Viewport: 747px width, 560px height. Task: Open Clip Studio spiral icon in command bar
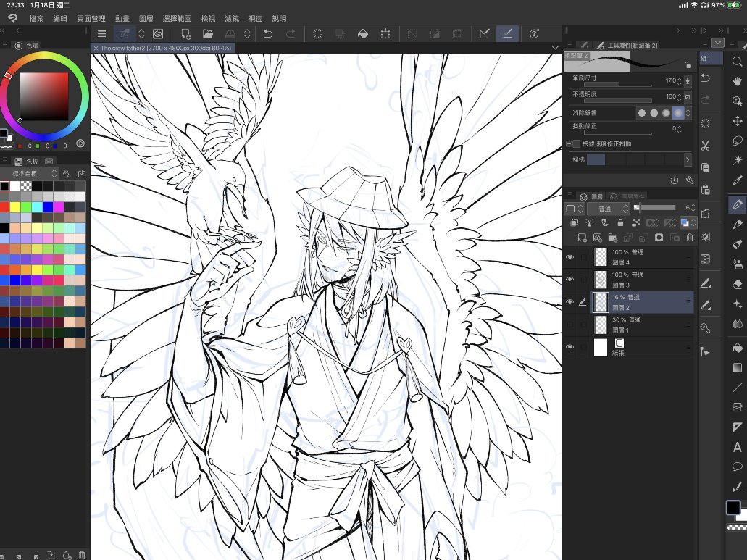(158, 34)
